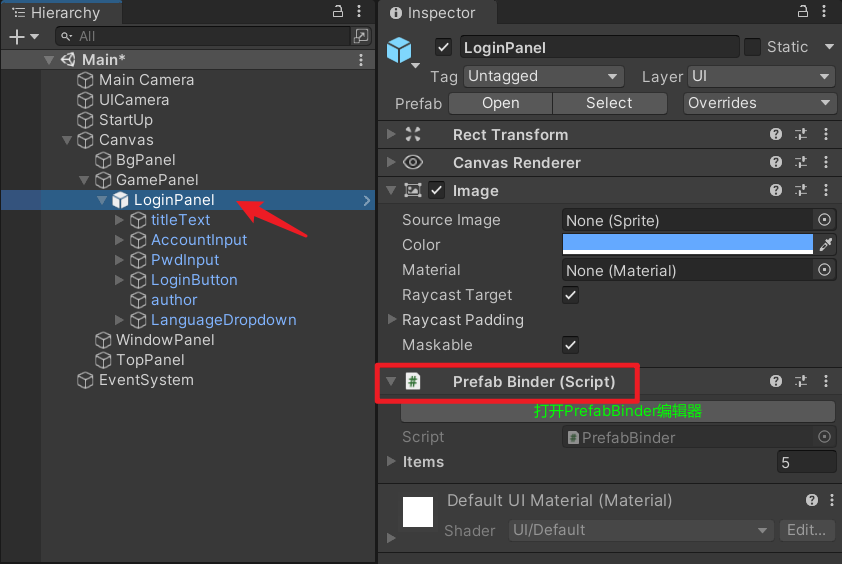The height and width of the screenshot is (564, 842).
Task: Click the white material preview thumbnail
Action: click(x=418, y=512)
